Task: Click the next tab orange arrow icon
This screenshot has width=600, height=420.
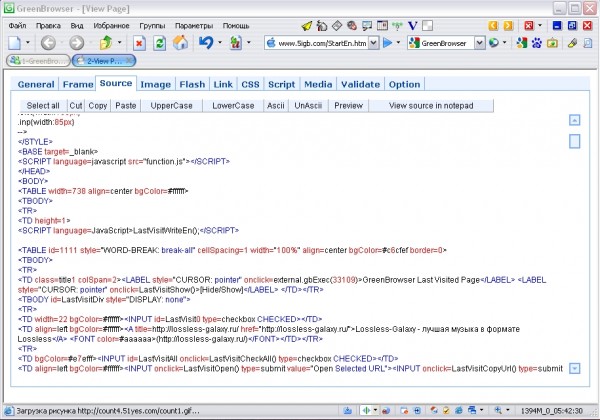Action: [x=508, y=26]
